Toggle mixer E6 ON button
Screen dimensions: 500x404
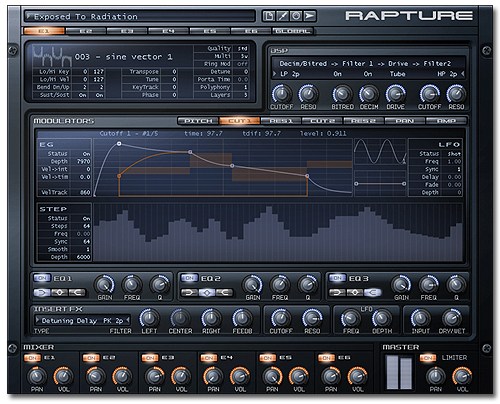pos(326,358)
